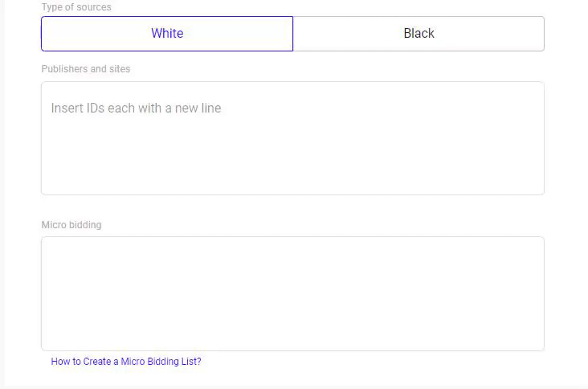
Task: Click the 'Type of sources' label
Action: (x=76, y=7)
